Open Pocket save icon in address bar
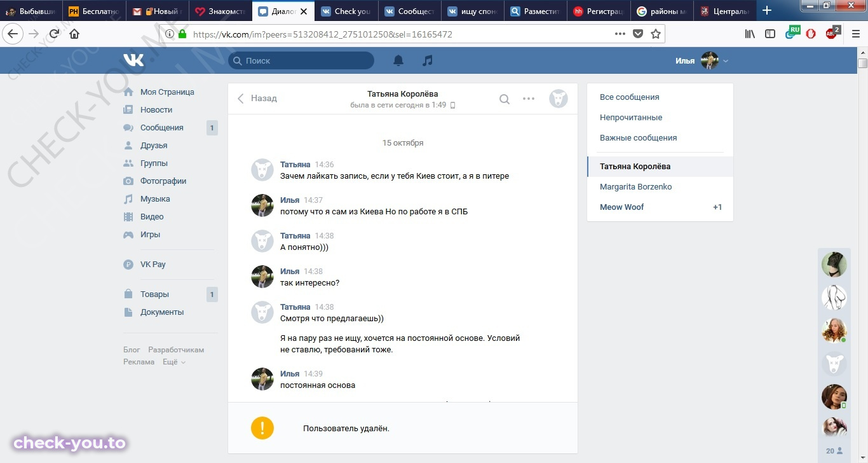The width and height of the screenshot is (868, 463). coord(638,34)
